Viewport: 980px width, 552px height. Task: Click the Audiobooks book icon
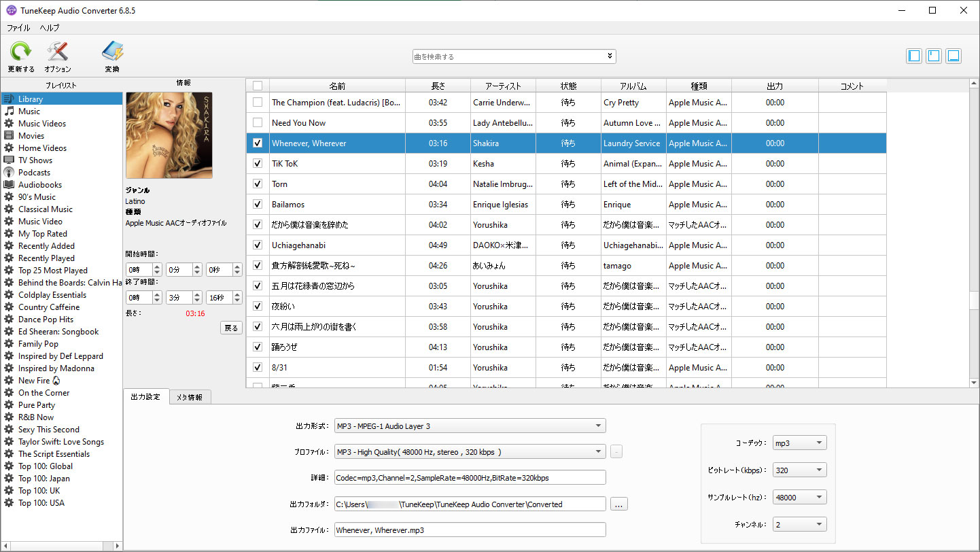tap(9, 185)
